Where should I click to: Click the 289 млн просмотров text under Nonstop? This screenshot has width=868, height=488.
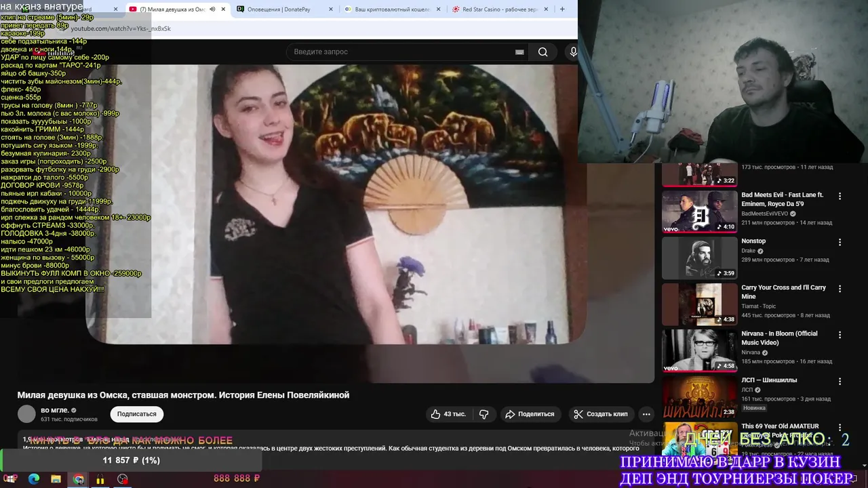click(768, 260)
